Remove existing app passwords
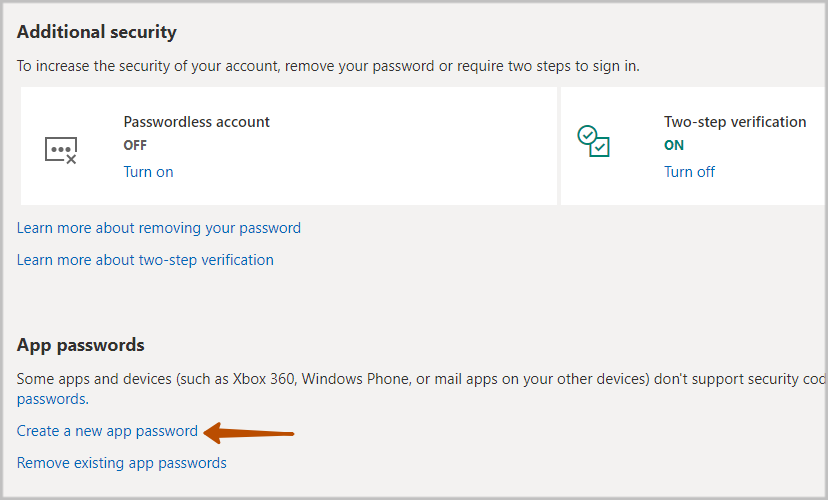 point(121,463)
